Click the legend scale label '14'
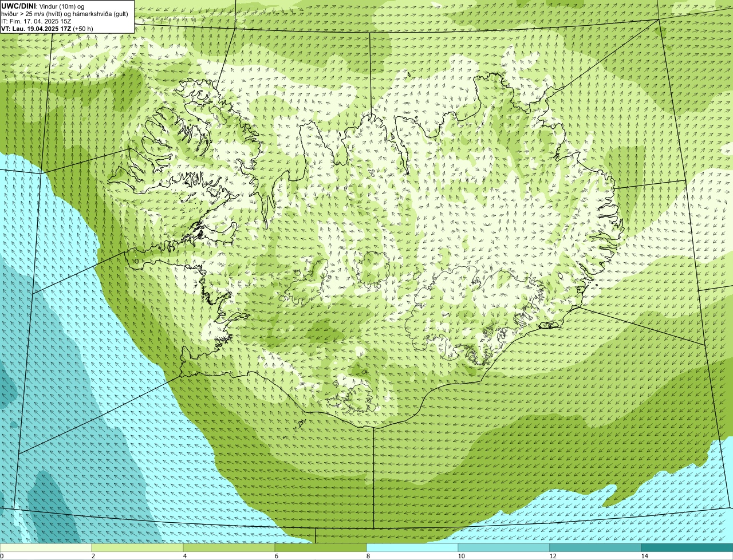The image size is (733, 560). click(x=644, y=556)
